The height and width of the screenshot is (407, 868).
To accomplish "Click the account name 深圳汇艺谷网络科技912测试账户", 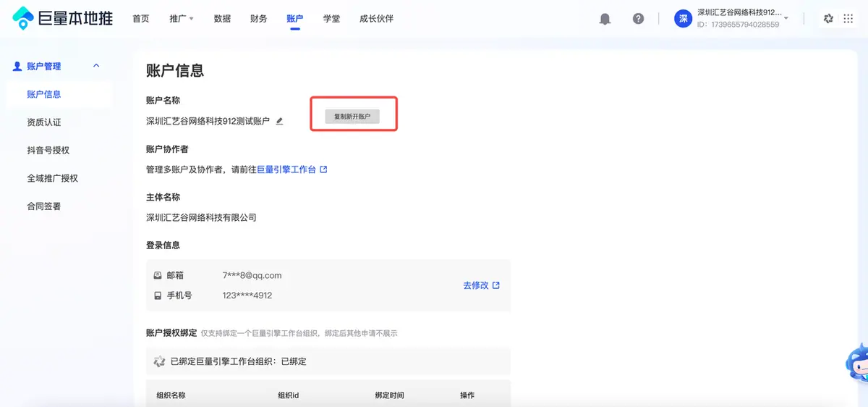I will [x=208, y=121].
